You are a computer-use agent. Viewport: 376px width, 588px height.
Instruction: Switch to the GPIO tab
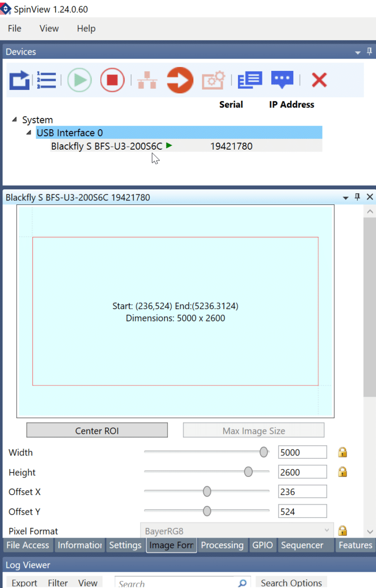click(x=262, y=545)
